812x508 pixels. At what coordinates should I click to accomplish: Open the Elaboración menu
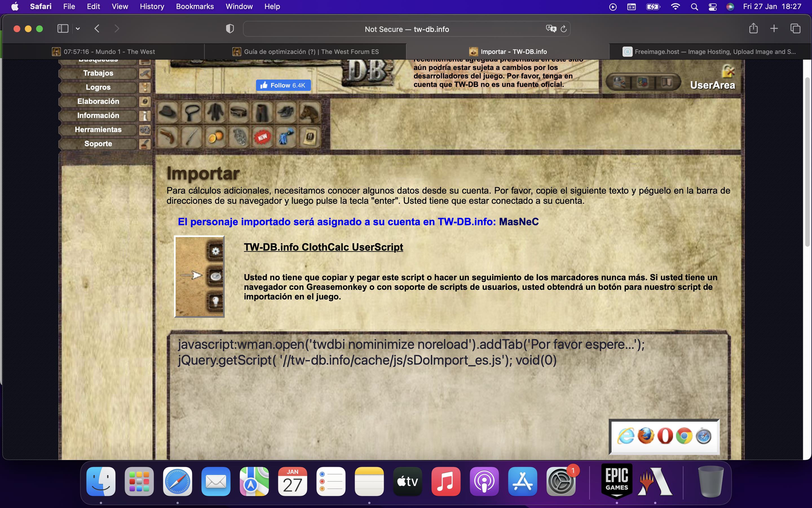click(98, 102)
